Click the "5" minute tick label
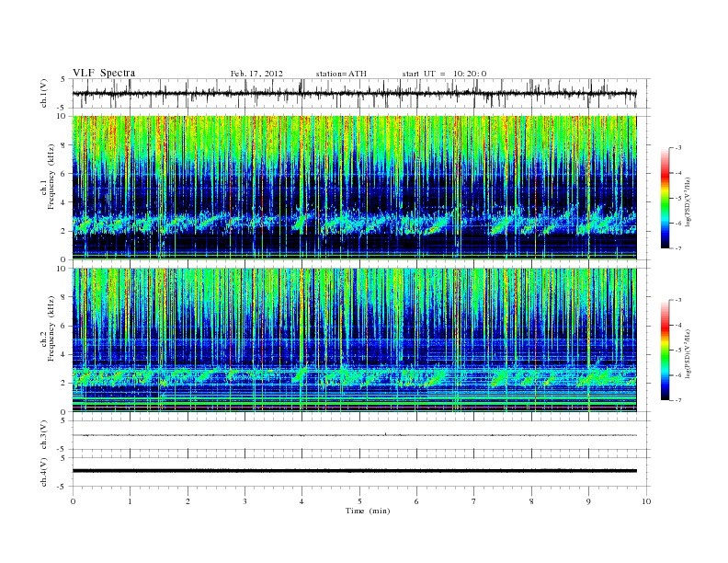 359,501
